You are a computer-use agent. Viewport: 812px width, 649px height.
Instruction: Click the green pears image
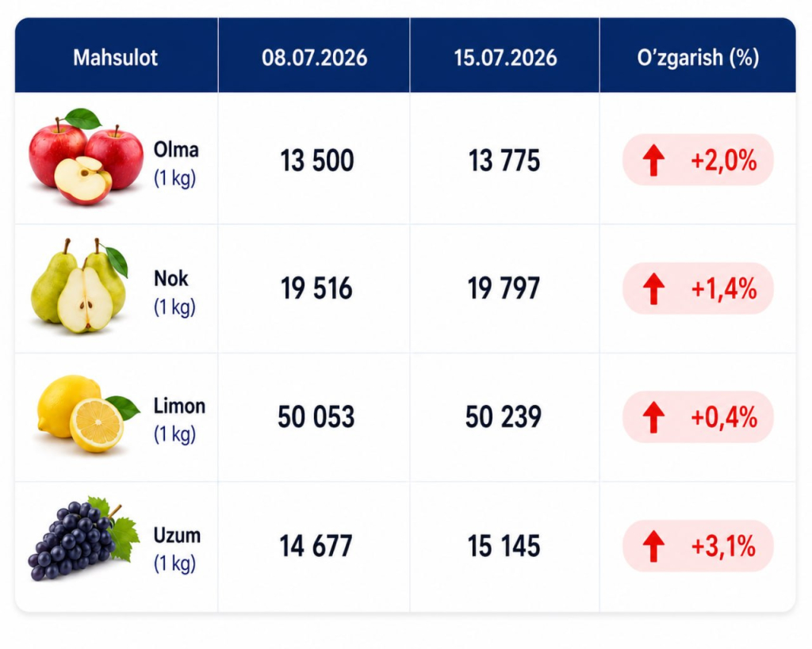pos(79,285)
